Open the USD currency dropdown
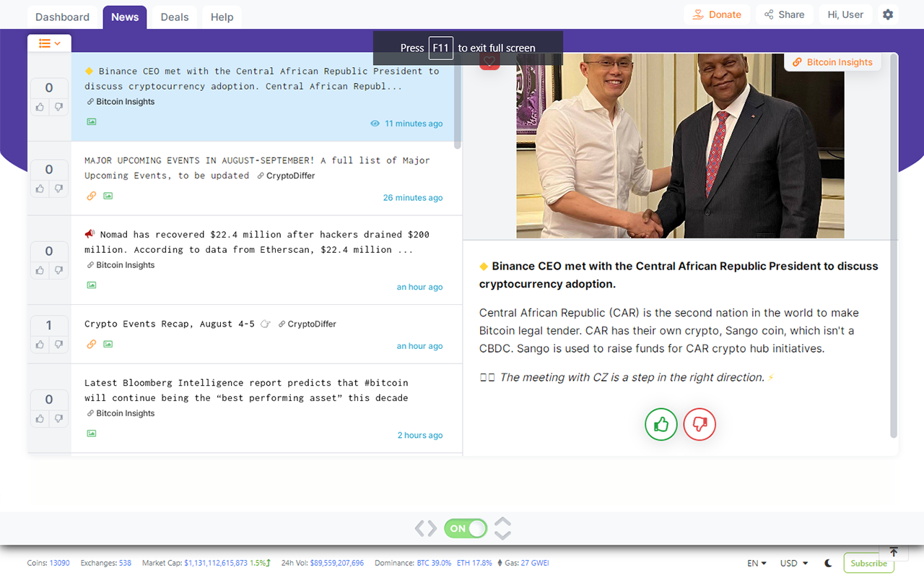 tap(794, 563)
